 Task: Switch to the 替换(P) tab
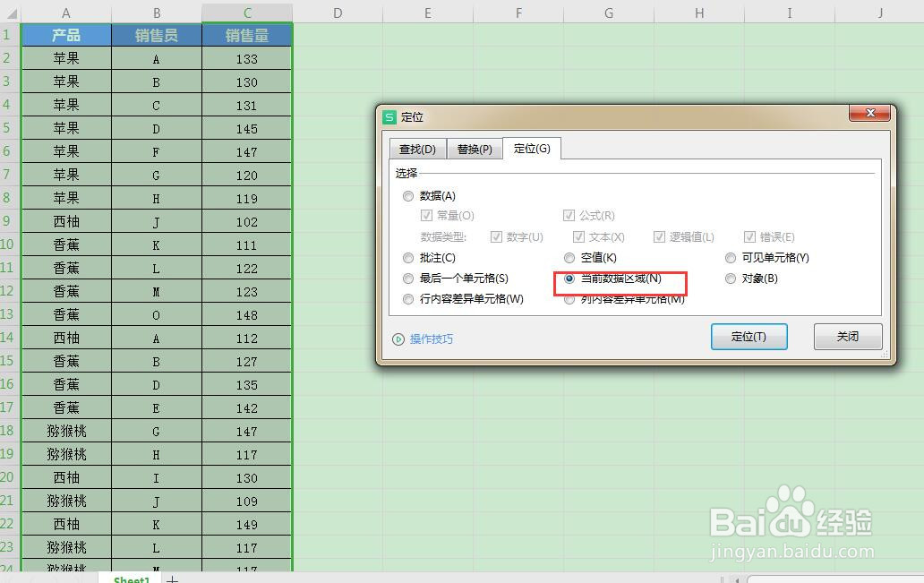(475, 149)
